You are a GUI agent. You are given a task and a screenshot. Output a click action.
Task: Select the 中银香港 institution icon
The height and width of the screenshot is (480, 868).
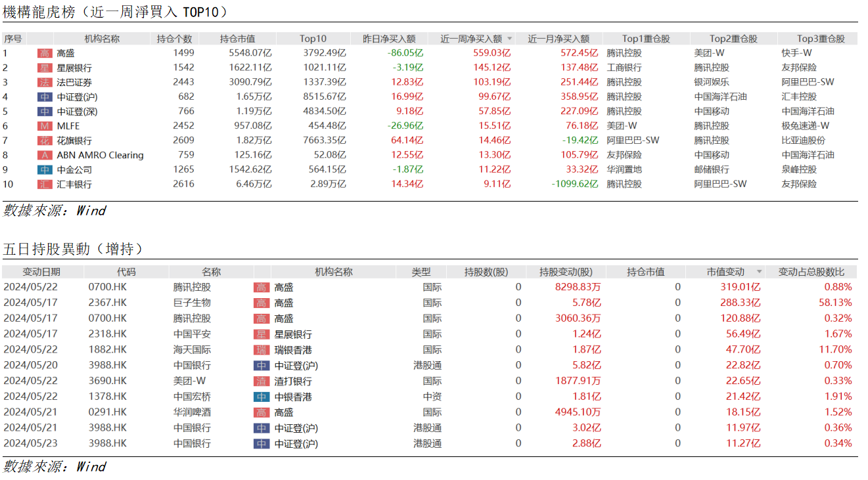point(262,397)
